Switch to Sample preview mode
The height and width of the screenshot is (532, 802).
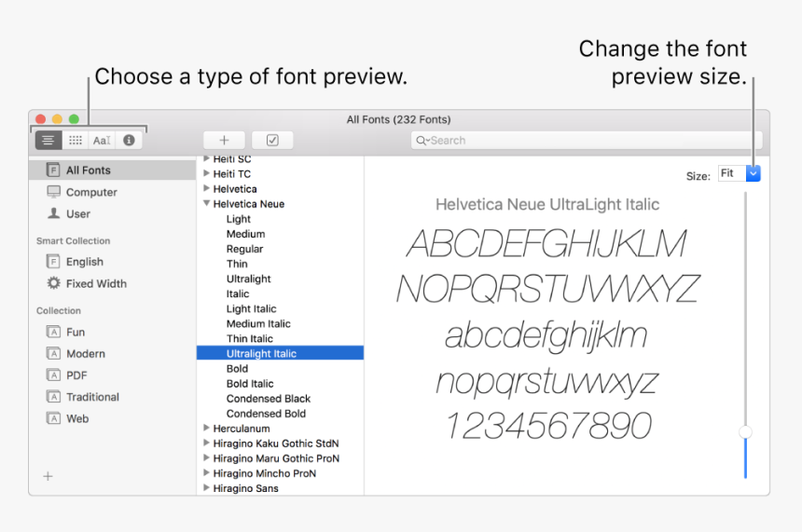(48, 140)
